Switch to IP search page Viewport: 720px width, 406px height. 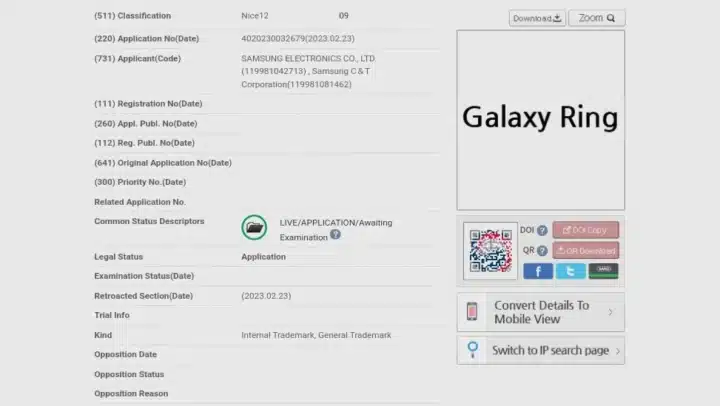pyautogui.click(x=540, y=350)
